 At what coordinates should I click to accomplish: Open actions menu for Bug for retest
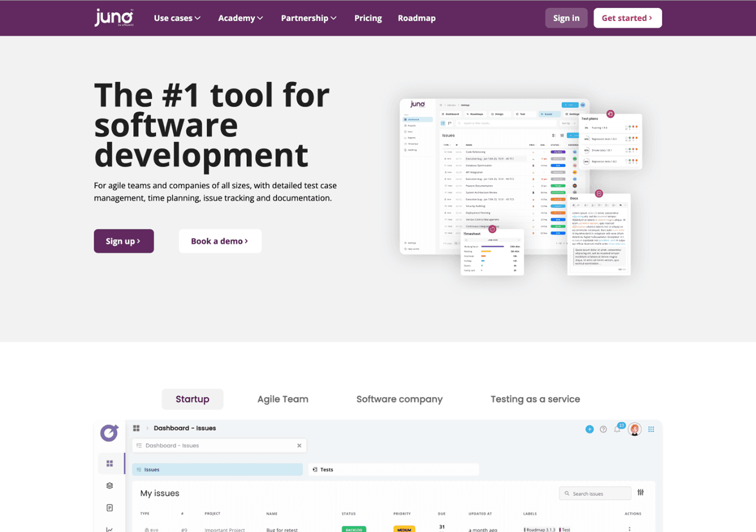629,529
